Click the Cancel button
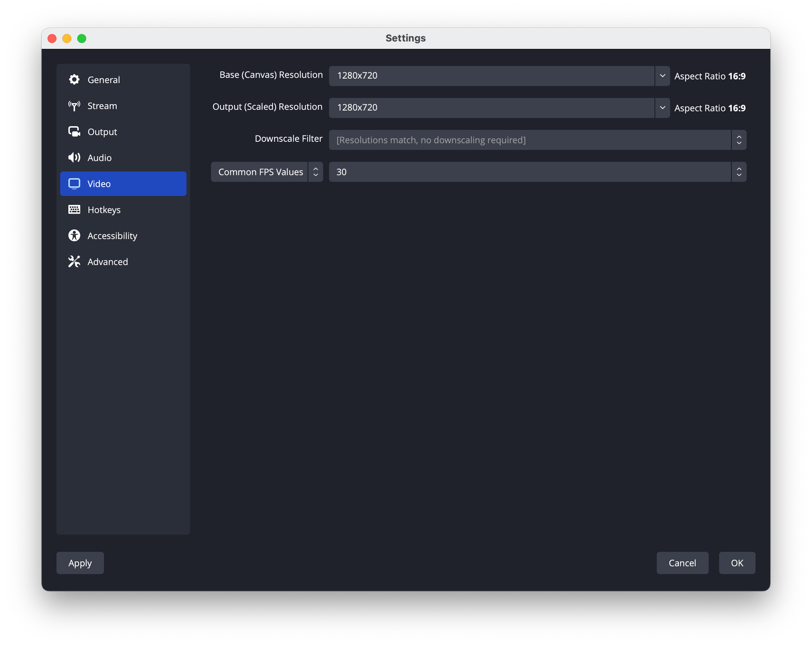812x646 pixels. pyautogui.click(x=682, y=563)
